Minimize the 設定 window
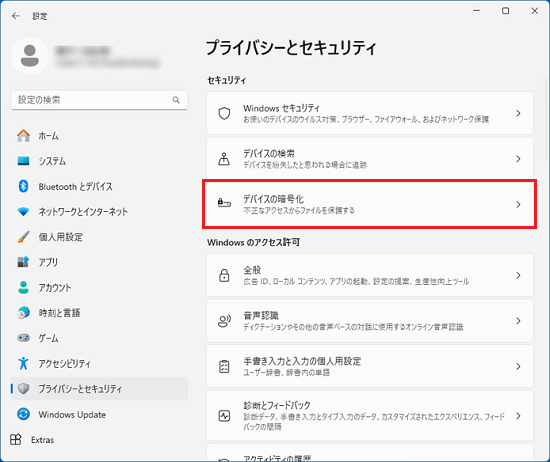This screenshot has height=462, width=550. pyautogui.click(x=476, y=11)
